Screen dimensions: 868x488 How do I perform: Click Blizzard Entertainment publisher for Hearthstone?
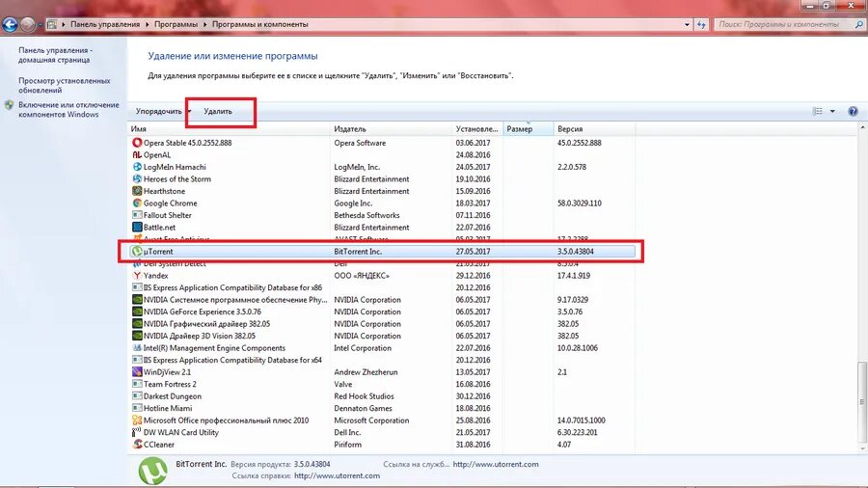pyautogui.click(x=371, y=191)
